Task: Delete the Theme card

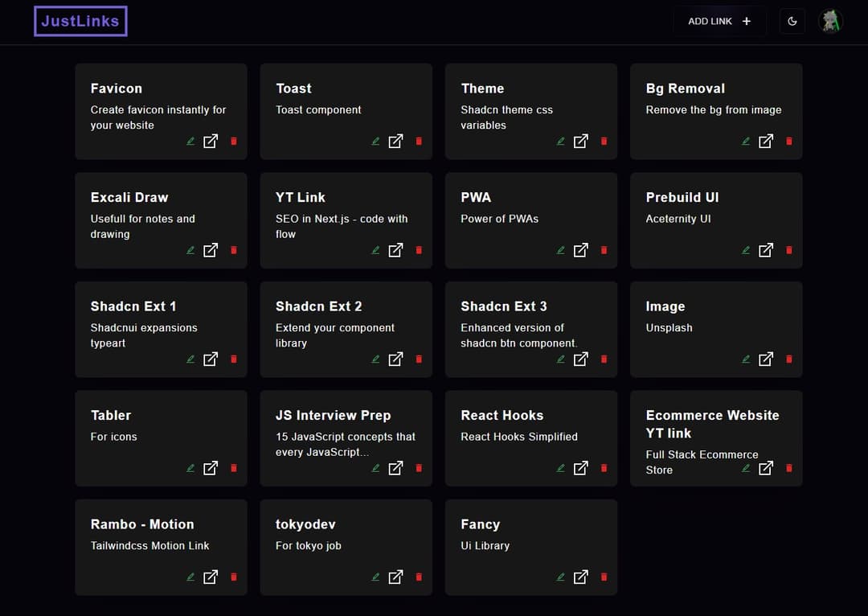Action: click(x=604, y=142)
